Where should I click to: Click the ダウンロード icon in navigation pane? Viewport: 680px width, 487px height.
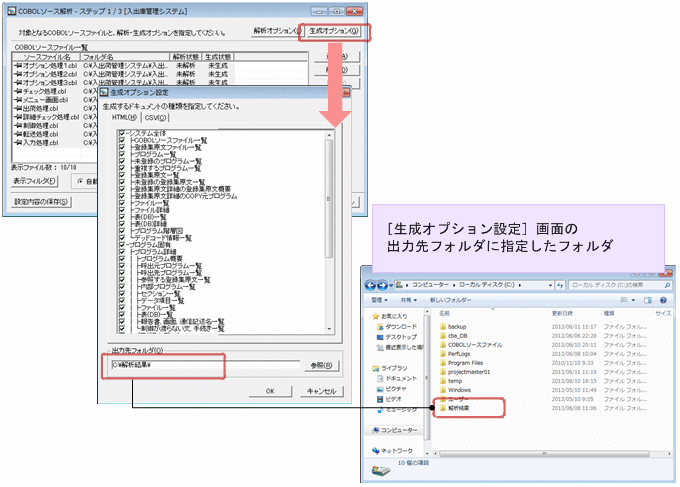click(380, 327)
